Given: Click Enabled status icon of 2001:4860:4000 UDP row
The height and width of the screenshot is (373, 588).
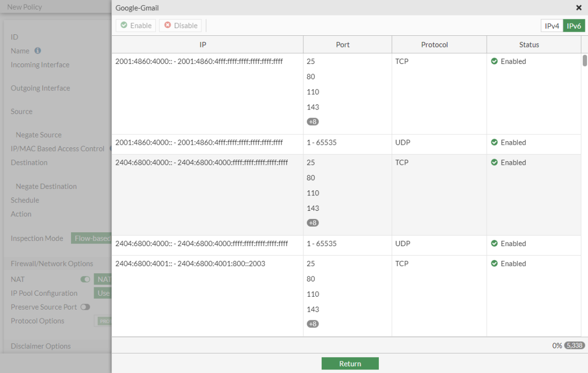Looking at the screenshot, I should point(494,142).
